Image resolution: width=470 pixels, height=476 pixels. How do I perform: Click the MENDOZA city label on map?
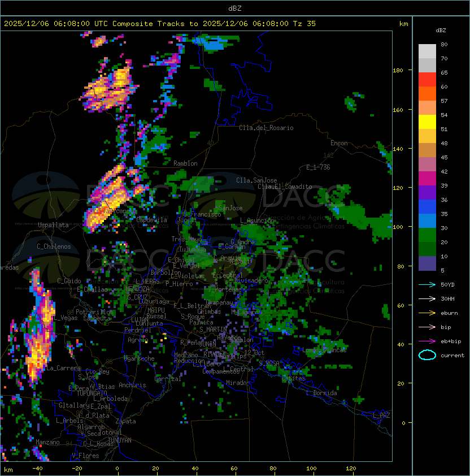(137, 288)
